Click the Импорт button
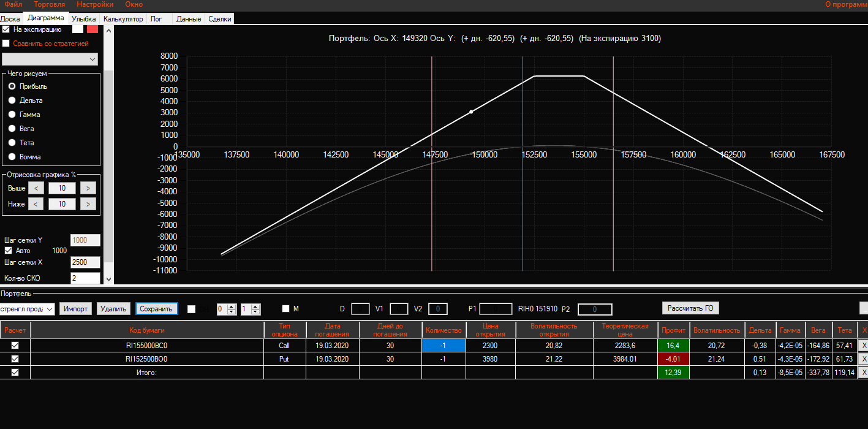 [x=76, y=308]
